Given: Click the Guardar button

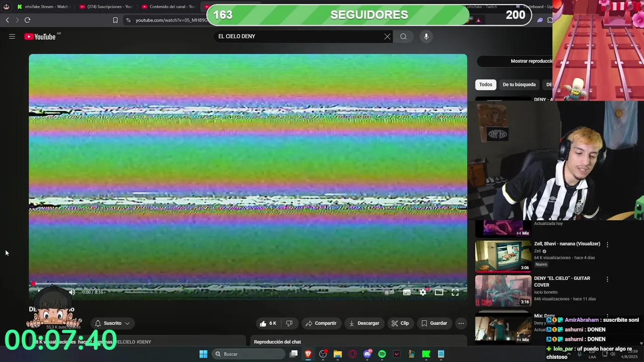Looking at the screenshot, I should pyautogui.click(x=434, y=323).
